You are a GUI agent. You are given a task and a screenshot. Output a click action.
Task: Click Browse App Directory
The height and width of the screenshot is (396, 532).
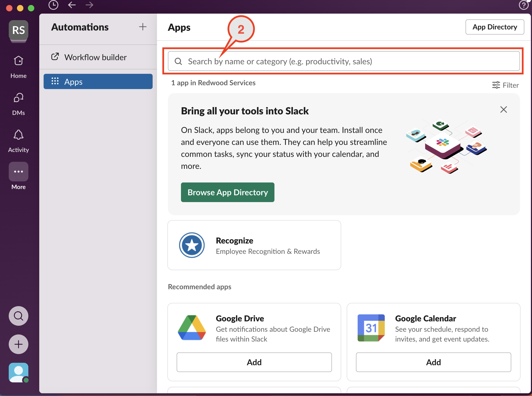[228, 192]
